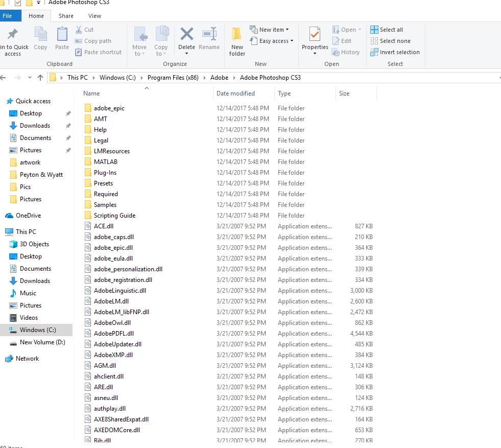The width and height of the screenshot is (501, 448).
Task: Click Paste shortcut in the ribbon
Action: point(98,52)
